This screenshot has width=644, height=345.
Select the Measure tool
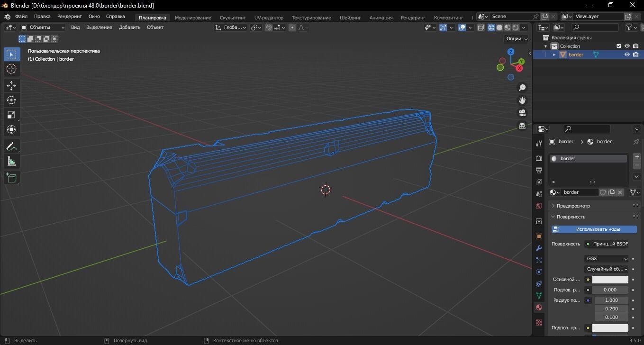pos(11,161)
